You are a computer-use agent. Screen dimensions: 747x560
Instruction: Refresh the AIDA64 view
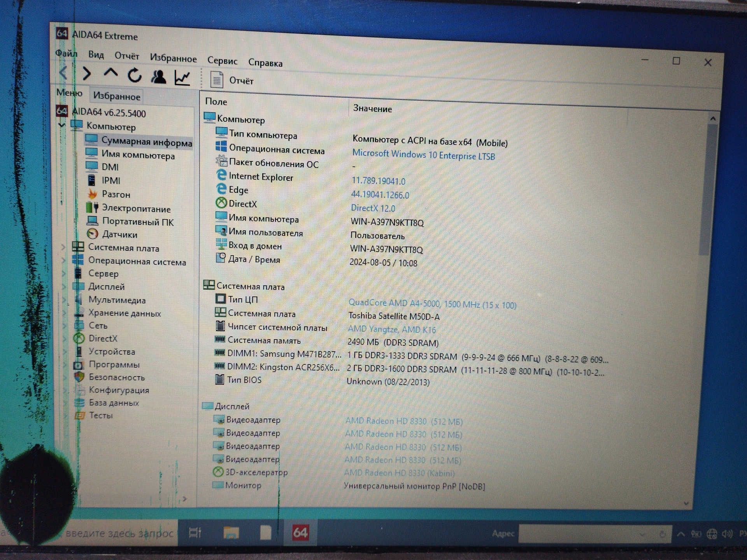coord(135,75)
